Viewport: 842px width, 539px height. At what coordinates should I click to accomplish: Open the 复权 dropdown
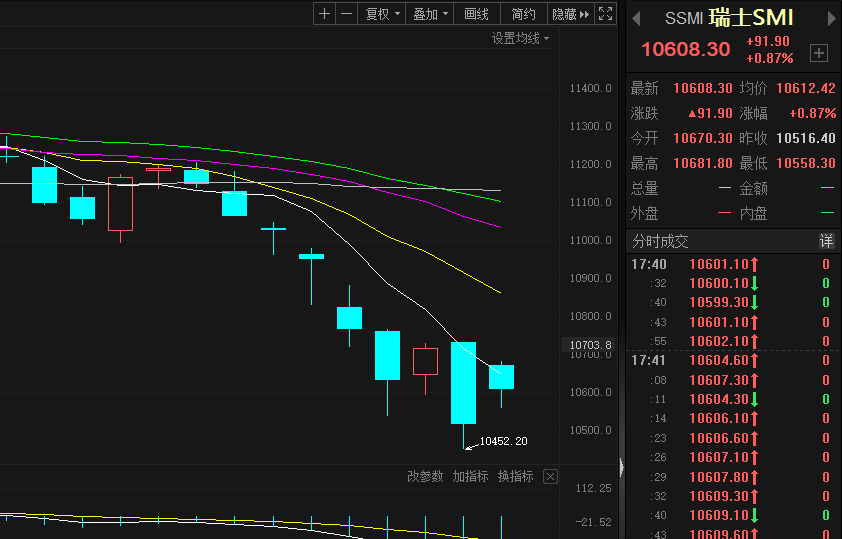(382, 13)
